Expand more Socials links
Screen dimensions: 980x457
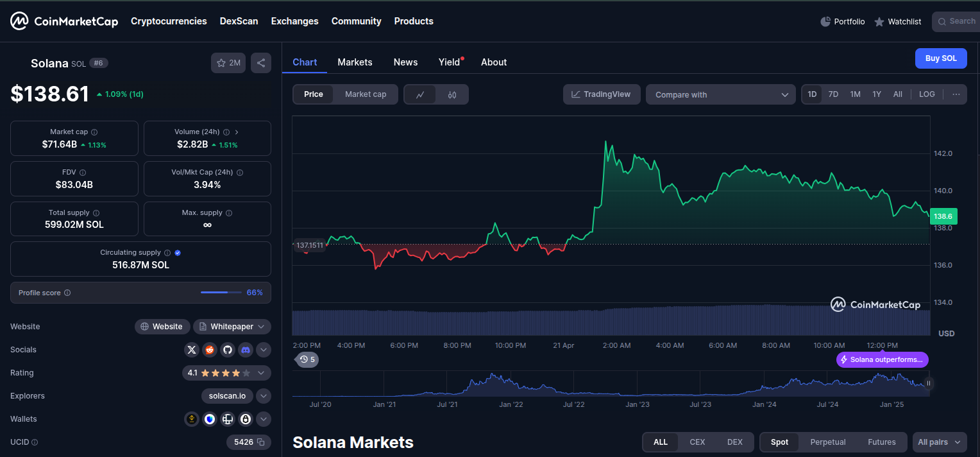pos(264,350)
